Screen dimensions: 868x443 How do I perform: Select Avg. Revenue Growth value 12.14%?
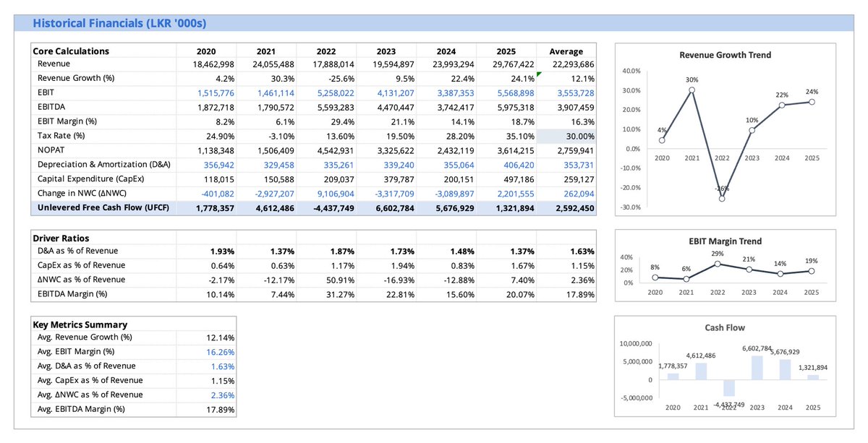221,337
